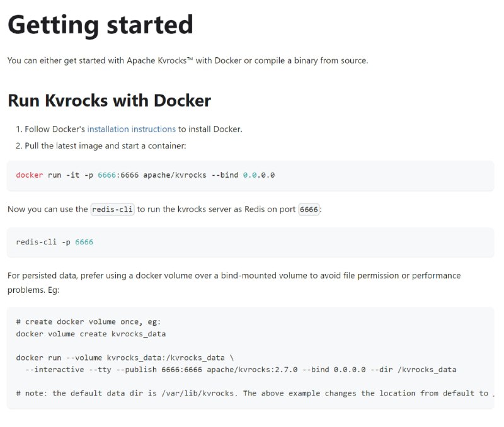Viewport: 504px width, 427px height.
Task: Click the create docker volume once comment
Action: pyautogui.click(x=88, y=322)
